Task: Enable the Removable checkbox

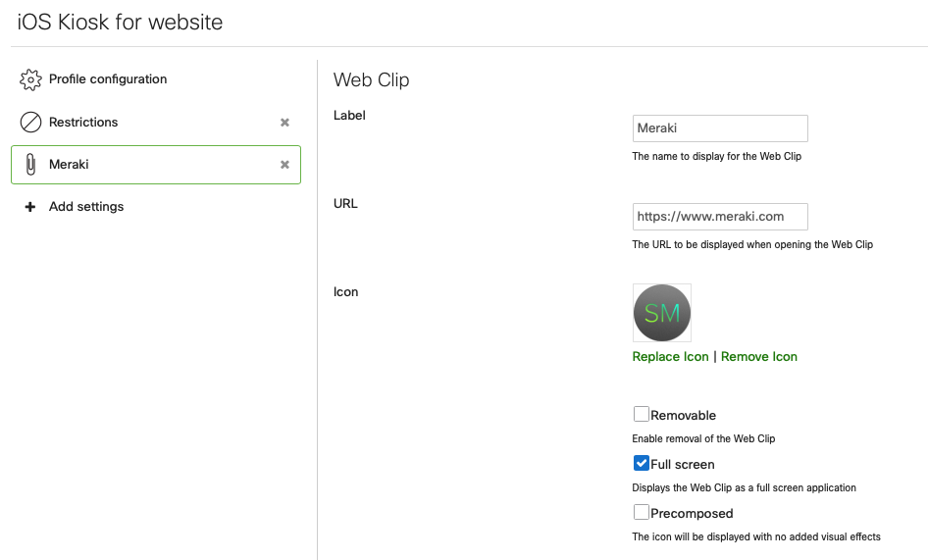Action: [x=641, y=415]
